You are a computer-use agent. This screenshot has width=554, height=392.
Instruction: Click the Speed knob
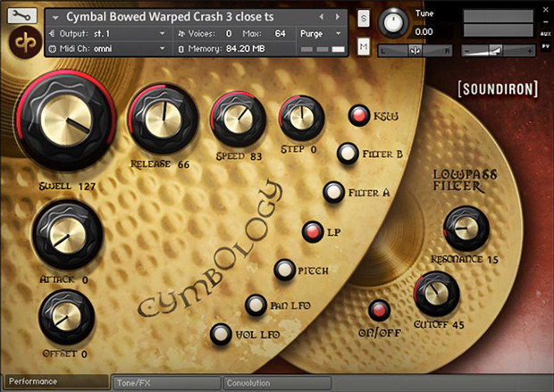pyautogui.click(x=239, y=119)
